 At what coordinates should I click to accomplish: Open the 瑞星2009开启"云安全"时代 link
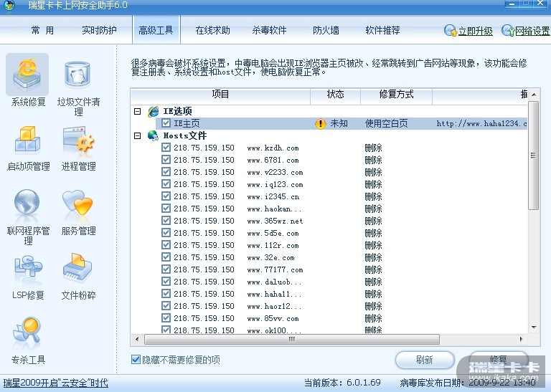point(55,383)
